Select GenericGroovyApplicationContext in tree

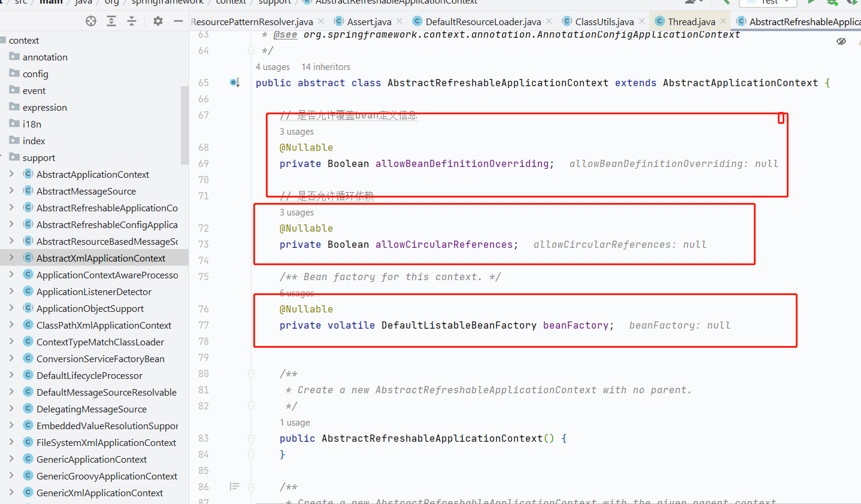tap(107, 476)
